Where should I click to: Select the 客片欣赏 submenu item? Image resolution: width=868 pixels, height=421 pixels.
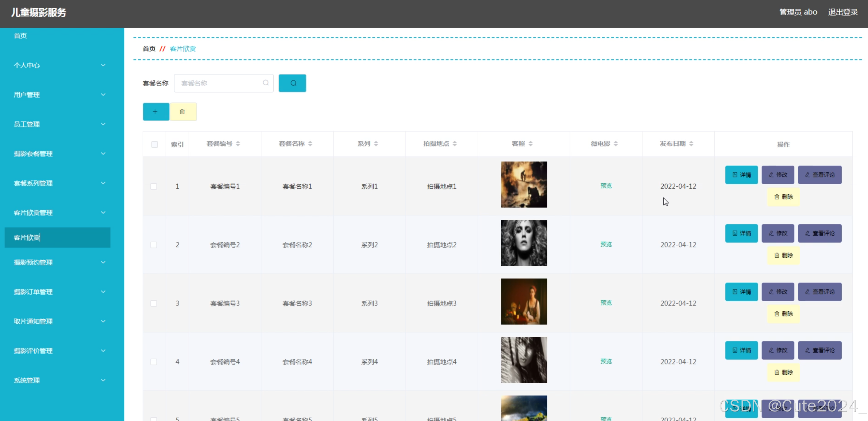pos(57,237)
